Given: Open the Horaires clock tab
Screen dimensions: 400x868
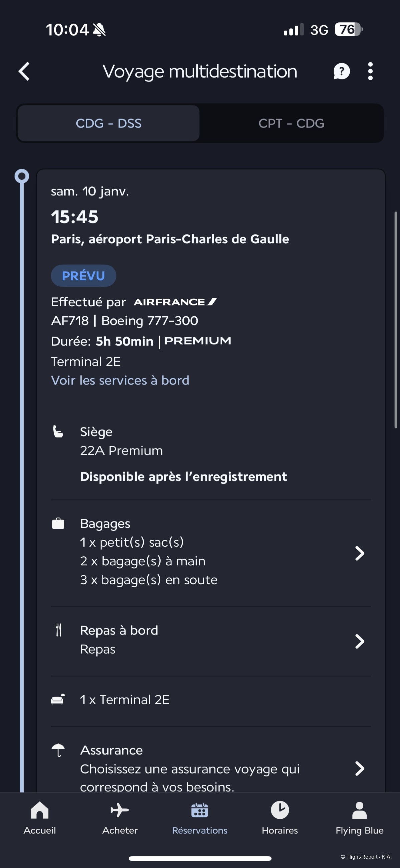Looking at the screenshot, I should [x=280, y=817].
